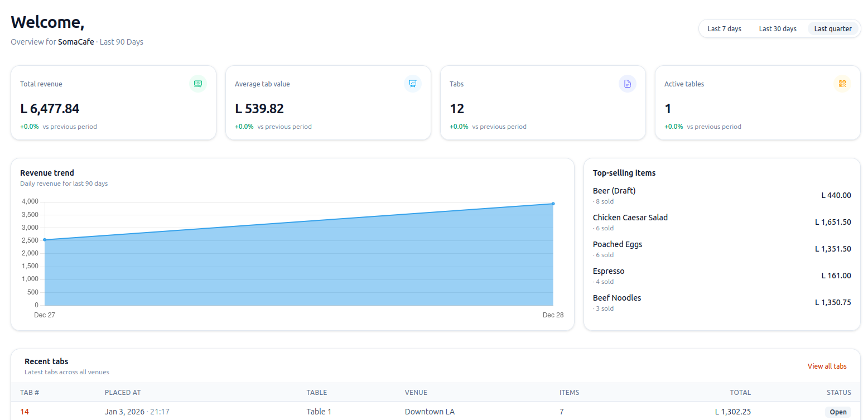Click the Active tables QR code icon
The height and width of the screenshot is (420, 868).
point(842,84)
